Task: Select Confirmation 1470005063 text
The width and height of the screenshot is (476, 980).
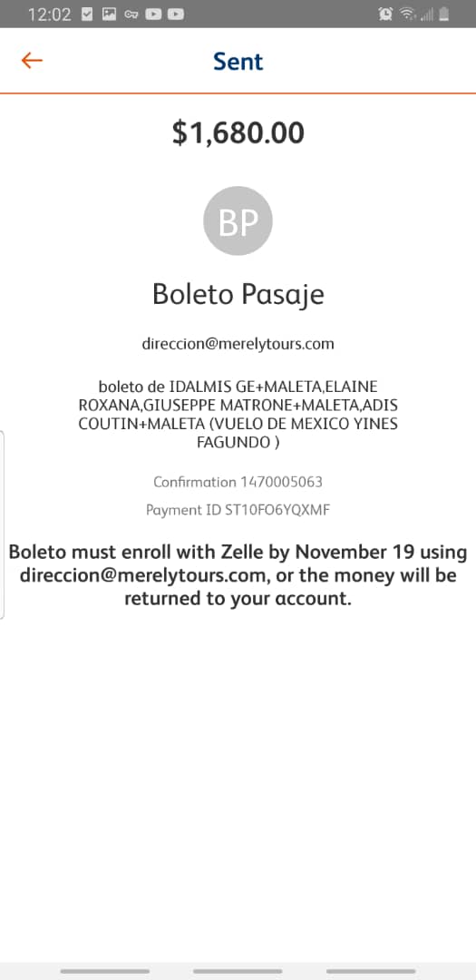Action: (238, 482)
